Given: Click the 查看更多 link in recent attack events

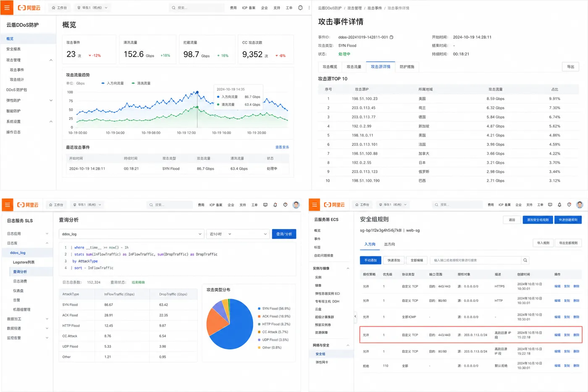Looking at the screenshot, I should pyautogui.click(x=282, y=147).
